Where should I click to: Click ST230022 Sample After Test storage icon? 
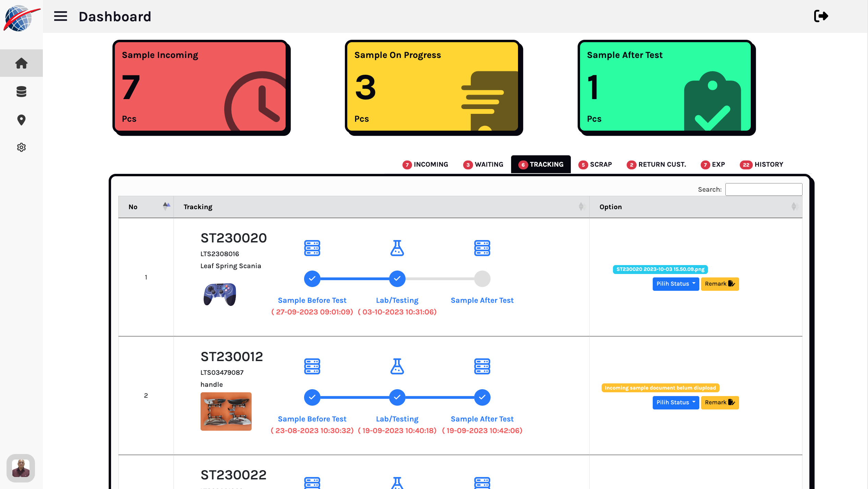pos(482,483)
